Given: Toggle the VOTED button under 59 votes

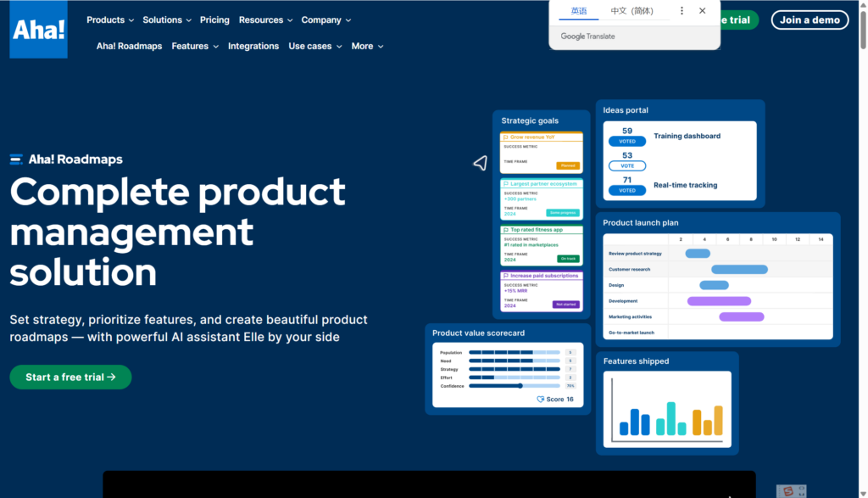Looking at the screenshot, I should 627,142.
